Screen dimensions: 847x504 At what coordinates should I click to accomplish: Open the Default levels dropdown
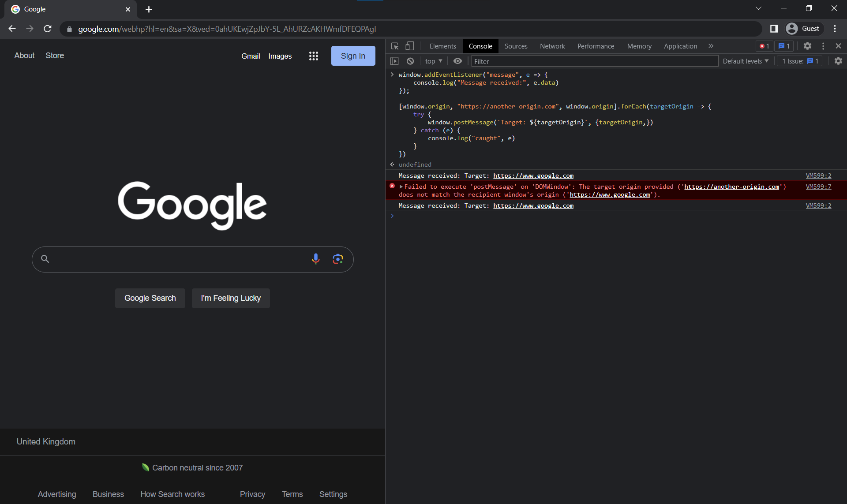click(x=746, y=61)
